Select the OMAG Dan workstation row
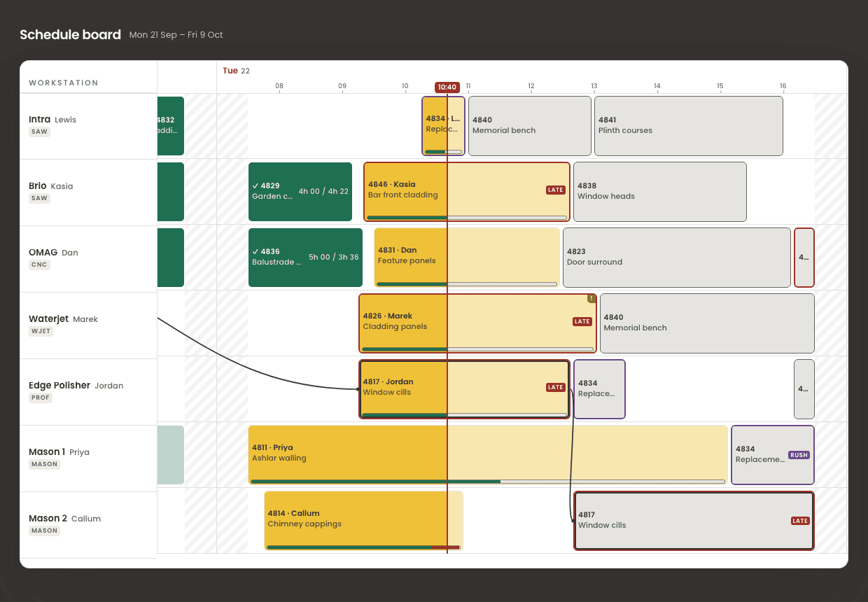Viewport: 868px width, 602px height. [x=88, y=258]
